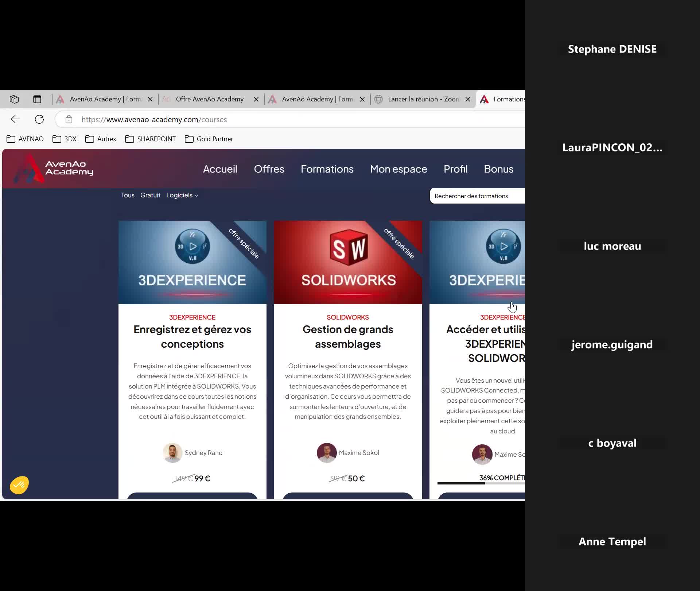This screenshot has width=700, height=591.
Task: Reload the page with refresh icon
Action: (39, 119)
